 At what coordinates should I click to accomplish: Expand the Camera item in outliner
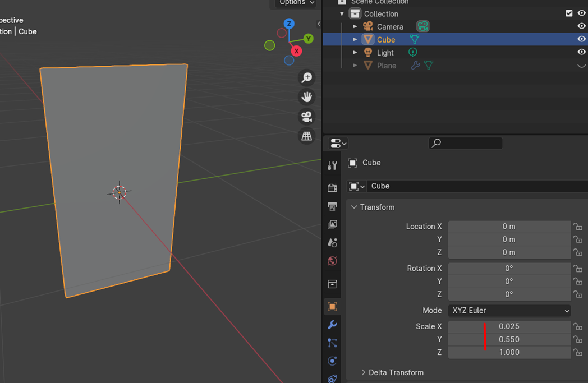(x=355, y=26)
